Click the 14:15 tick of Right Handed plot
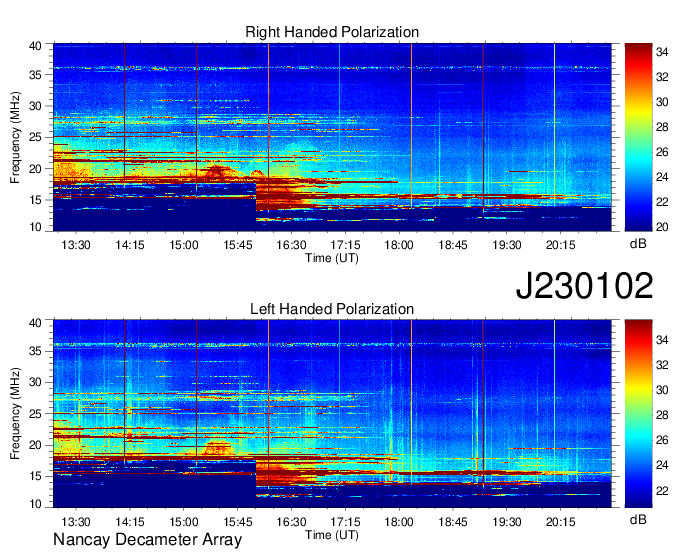This screenshot has height=552, width=680. [130, 245]
